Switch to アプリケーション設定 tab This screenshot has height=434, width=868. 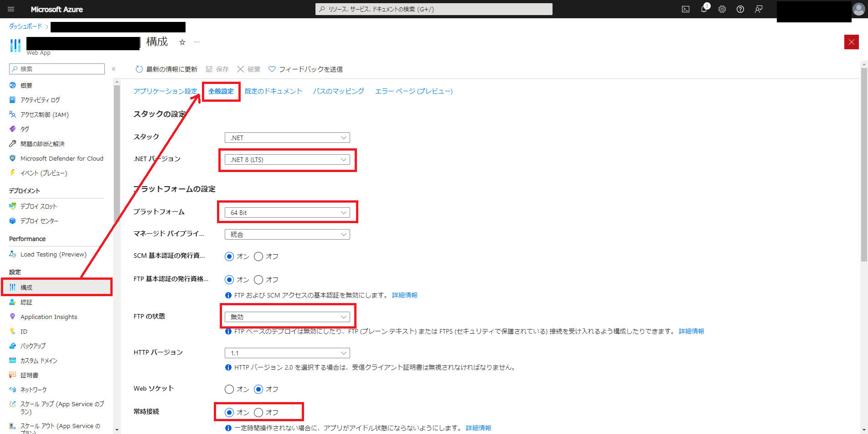165,91
